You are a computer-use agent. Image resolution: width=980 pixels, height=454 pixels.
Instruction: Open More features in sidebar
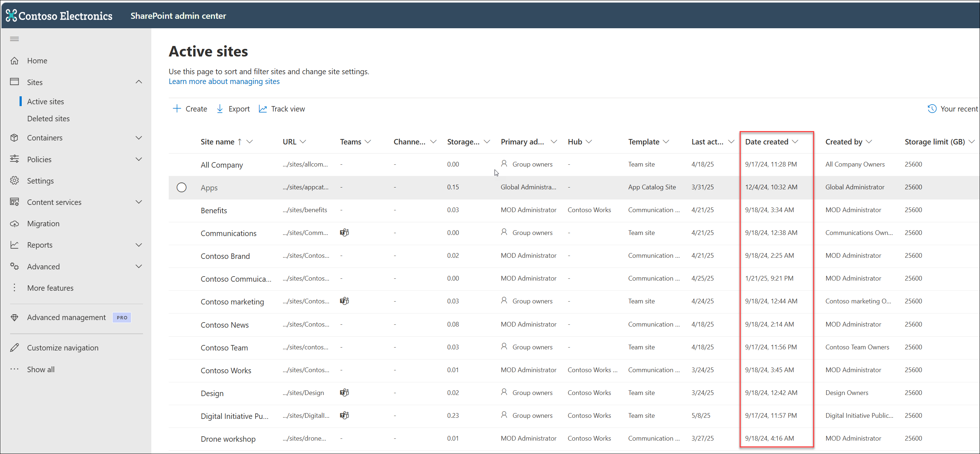click(x=50, y=288)
